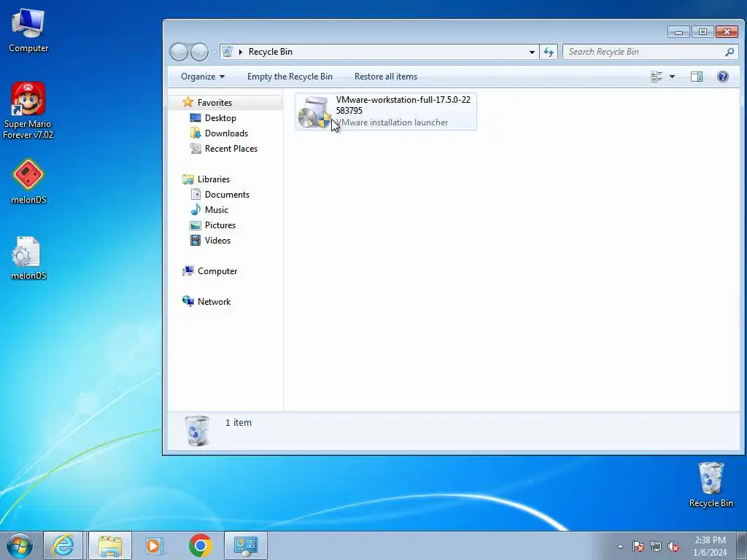Refresh the Recycle Bin view
Viewport: 747px width, 560px height.
coord(549,52)
